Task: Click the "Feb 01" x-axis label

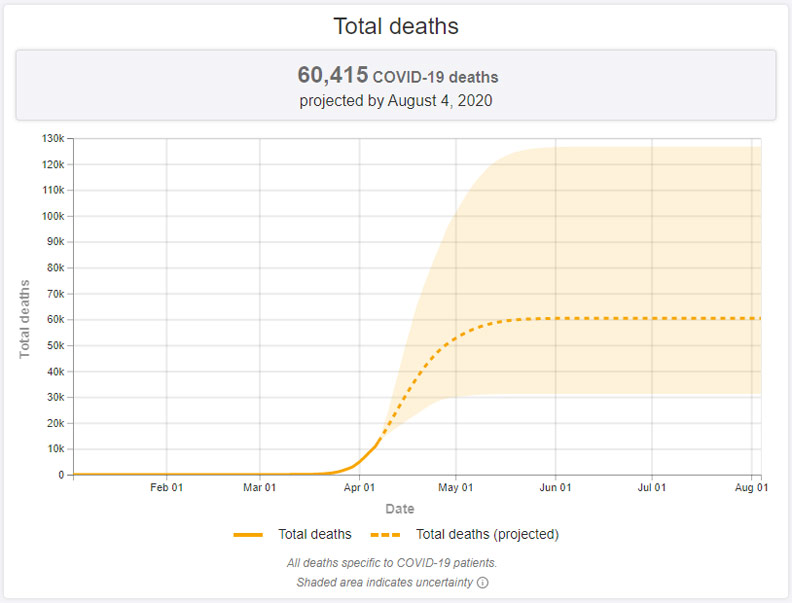Action: point(166,488)
